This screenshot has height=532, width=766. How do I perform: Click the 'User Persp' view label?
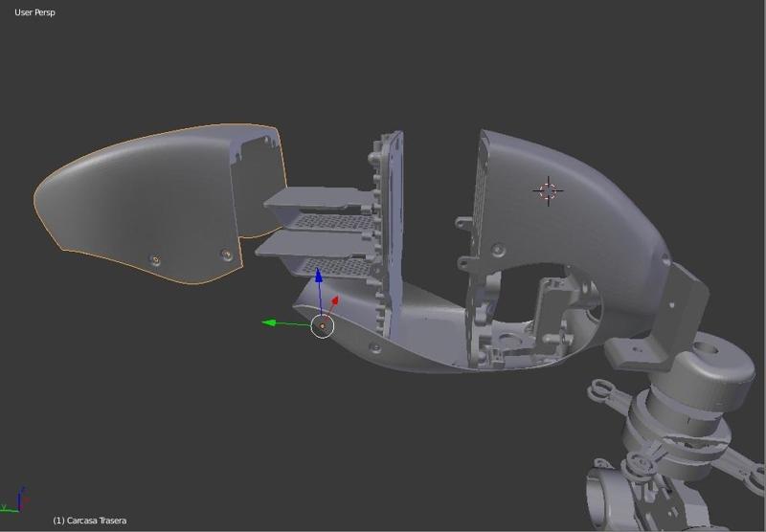(x=34, y=12)
